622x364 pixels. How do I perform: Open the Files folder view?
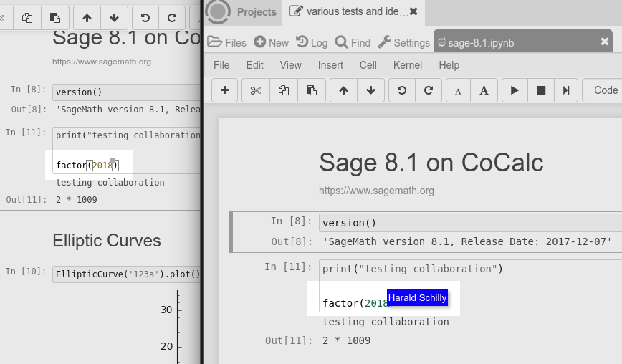pos(227,42)
